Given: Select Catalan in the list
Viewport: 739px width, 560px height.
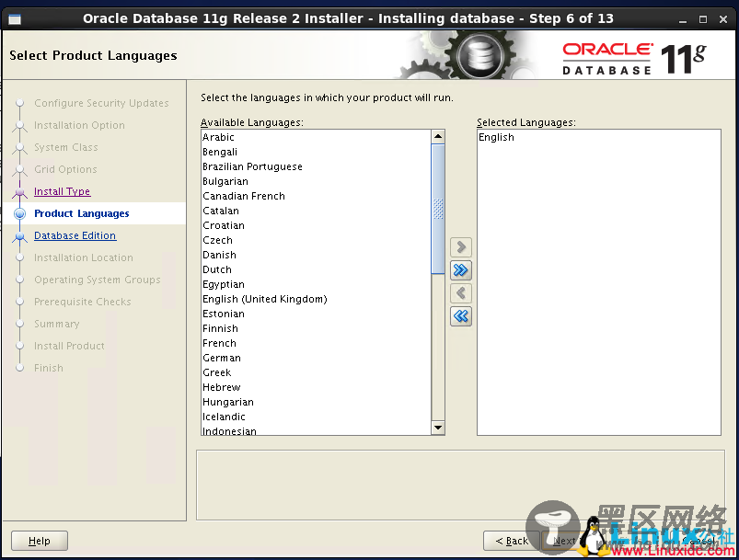Looking at the screenshot, I should point(316,211).
